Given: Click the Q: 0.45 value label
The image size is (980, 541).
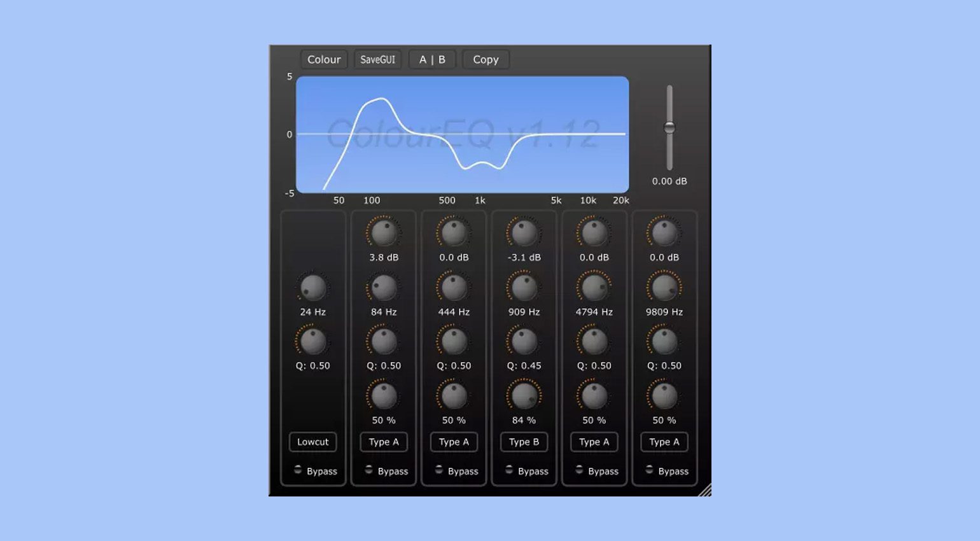Looking at the screenshot, I should click(x=524, y=366).
